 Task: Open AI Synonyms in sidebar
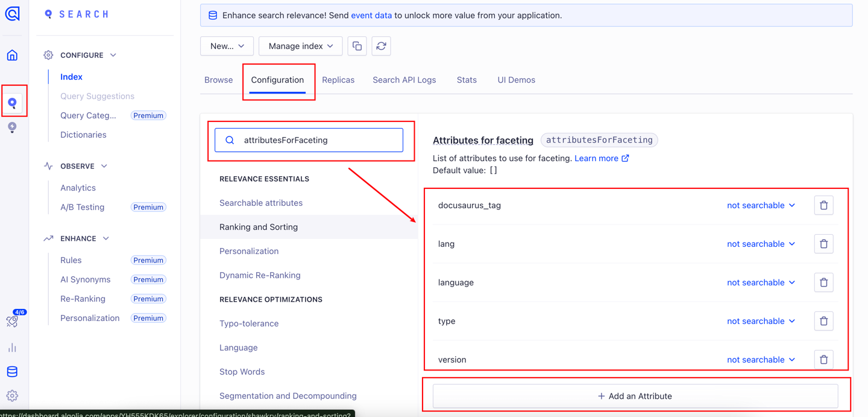pyautogui.click(x=85, y=279)
